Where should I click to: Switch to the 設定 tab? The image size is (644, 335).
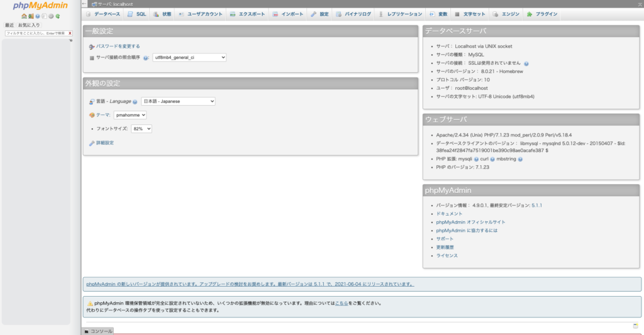(x=319, y=14)
